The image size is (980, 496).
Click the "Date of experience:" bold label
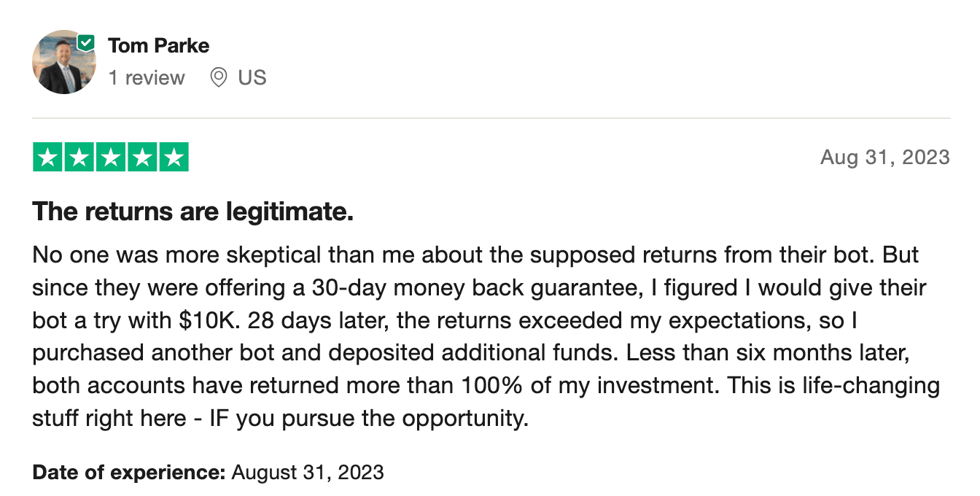click(x=129, y=473)
